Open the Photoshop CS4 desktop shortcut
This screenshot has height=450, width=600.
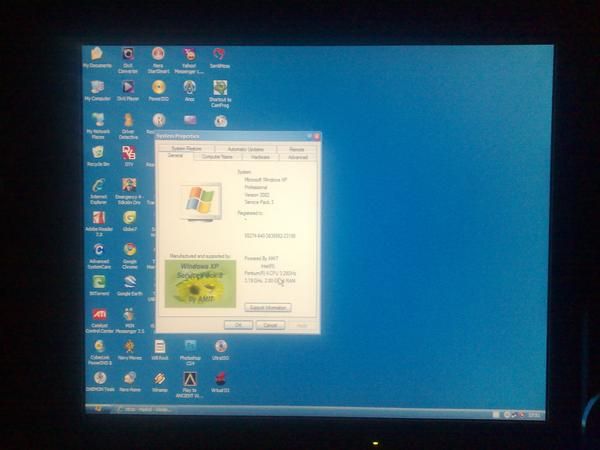[190, 352]
